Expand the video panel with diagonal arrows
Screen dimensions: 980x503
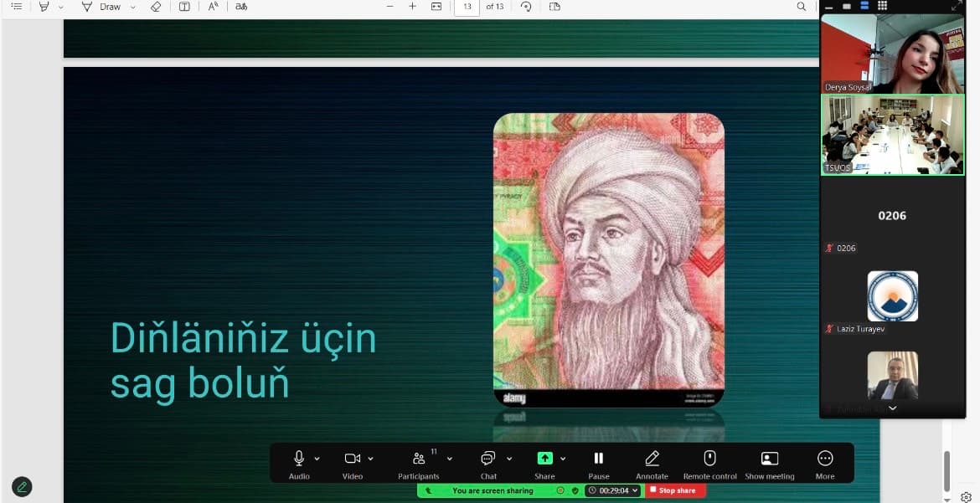point(957,6)
